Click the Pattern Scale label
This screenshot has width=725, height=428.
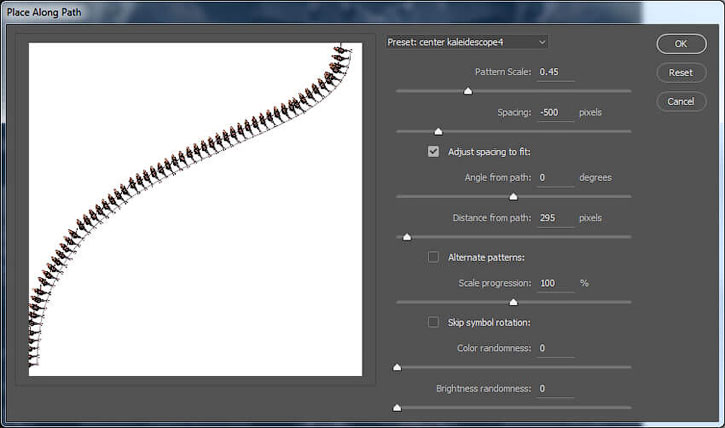tap(503, 72)
